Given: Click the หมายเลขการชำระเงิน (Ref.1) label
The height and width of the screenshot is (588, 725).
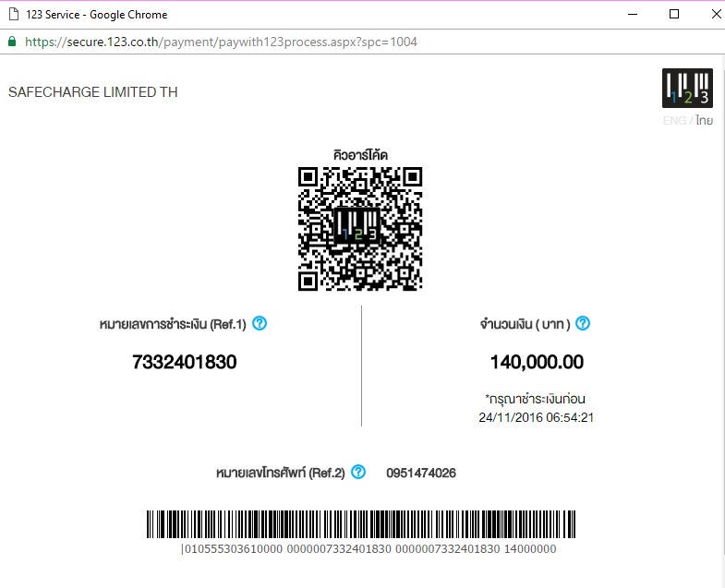Looking at the screenshot, I should click(173, 324).
